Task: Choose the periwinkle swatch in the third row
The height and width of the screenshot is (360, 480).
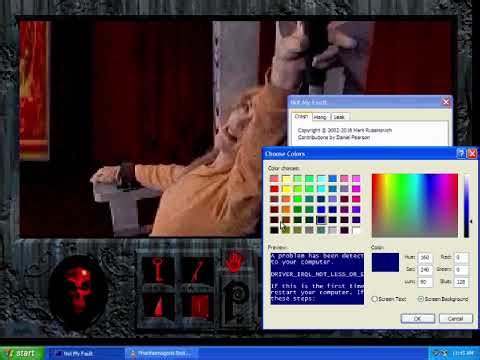Action: coord(332,199)
